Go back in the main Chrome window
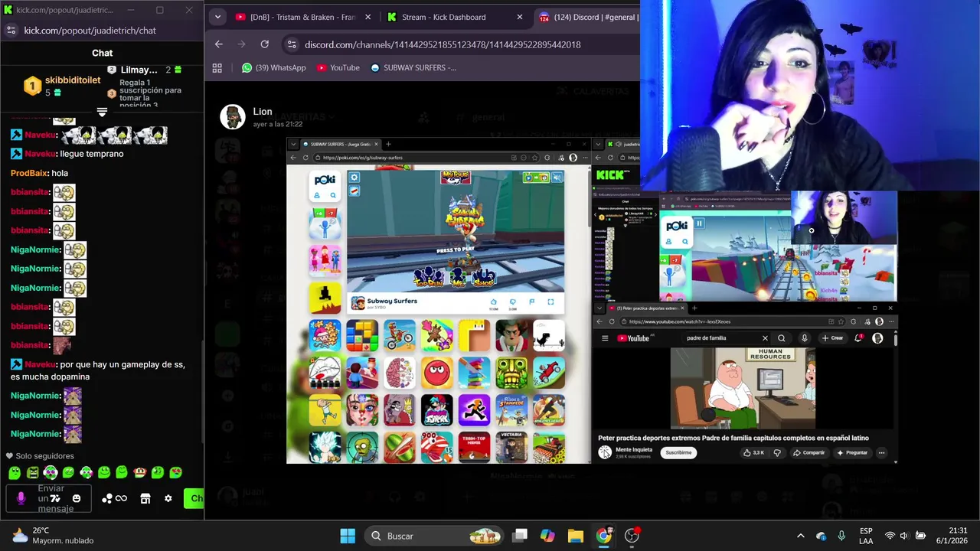 click(x=219, y=44)
